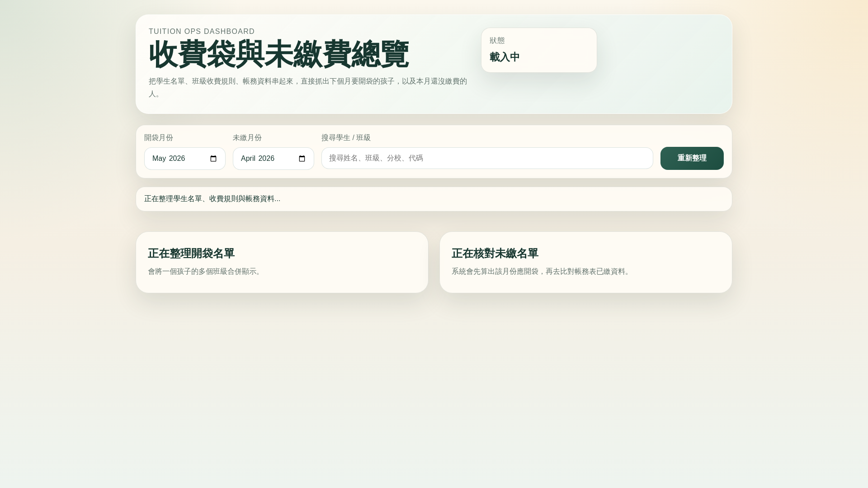
Task: Open calendar picker in 未繳月份 field
Action: click(302, 159)
